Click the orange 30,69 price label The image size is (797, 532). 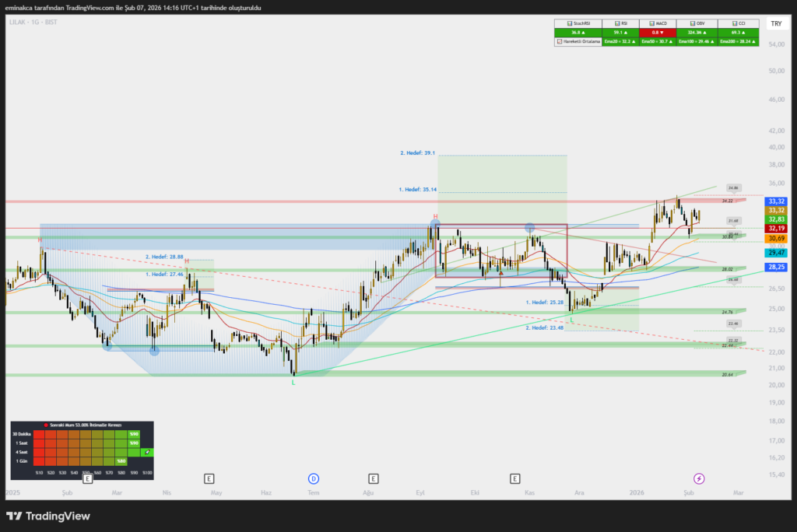point(776,238)
